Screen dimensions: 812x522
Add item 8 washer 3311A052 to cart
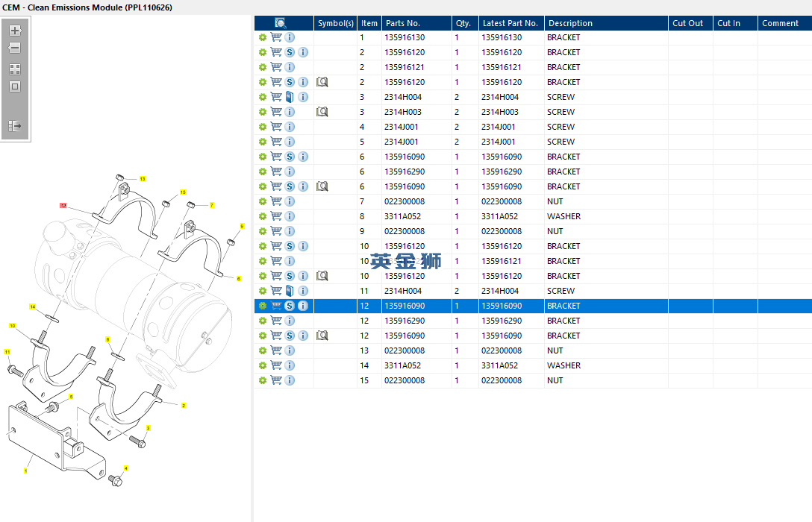(x=276, y=216)
